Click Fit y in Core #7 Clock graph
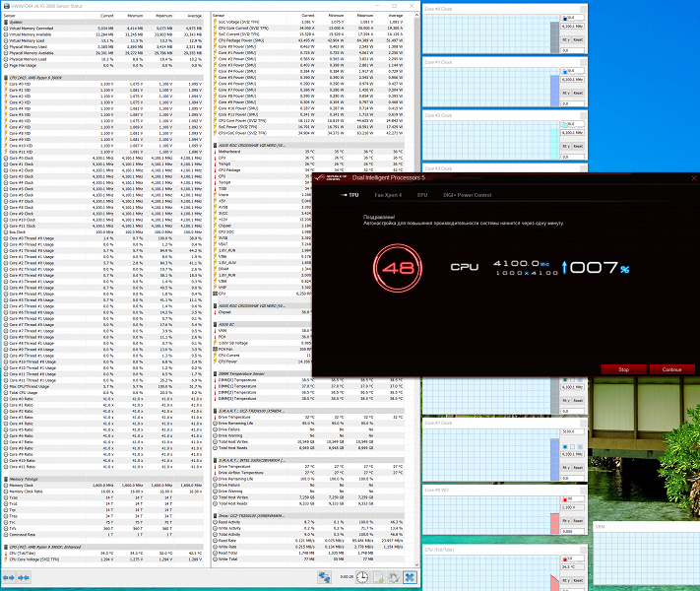 pos(566,467)
